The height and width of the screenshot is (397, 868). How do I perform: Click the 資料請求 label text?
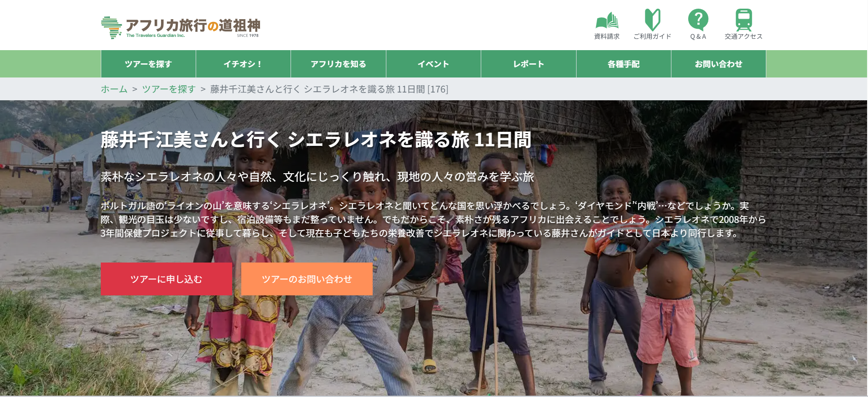[607, 36]
